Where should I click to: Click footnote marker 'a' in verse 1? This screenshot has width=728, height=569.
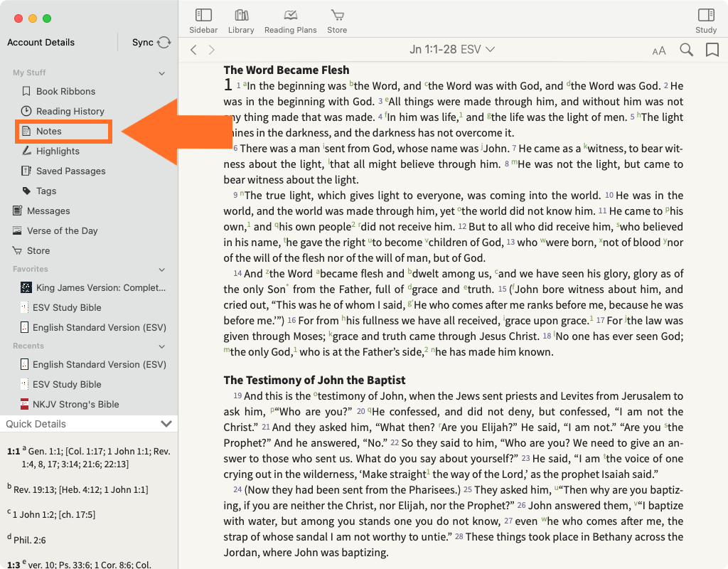[244, 83]
